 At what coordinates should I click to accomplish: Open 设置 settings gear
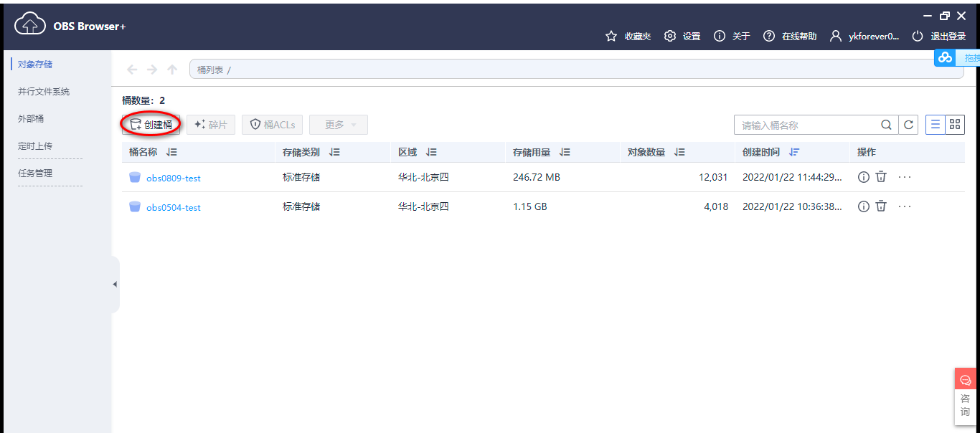point(670,36)
